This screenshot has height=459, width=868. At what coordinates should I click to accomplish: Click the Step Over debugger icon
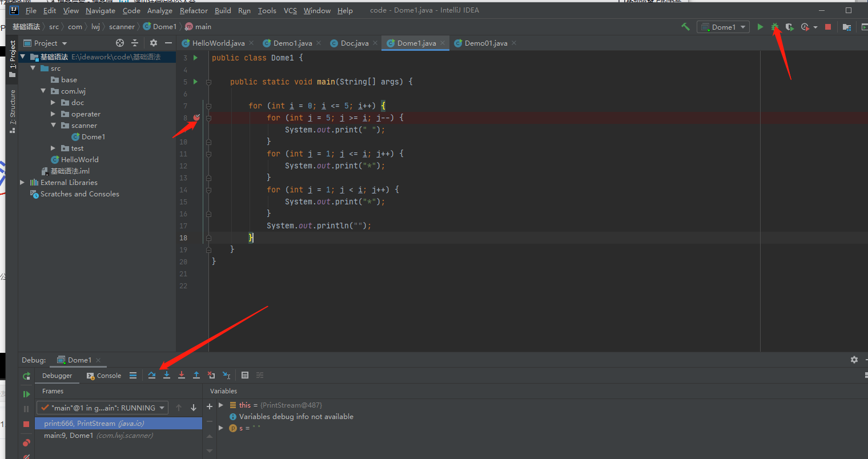point(152,375)
